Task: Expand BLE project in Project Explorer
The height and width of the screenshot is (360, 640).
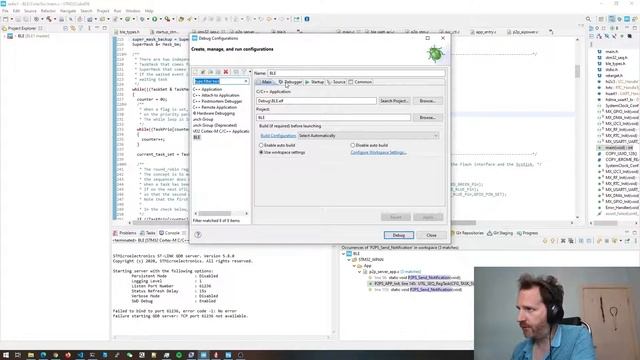Action: 5,36
